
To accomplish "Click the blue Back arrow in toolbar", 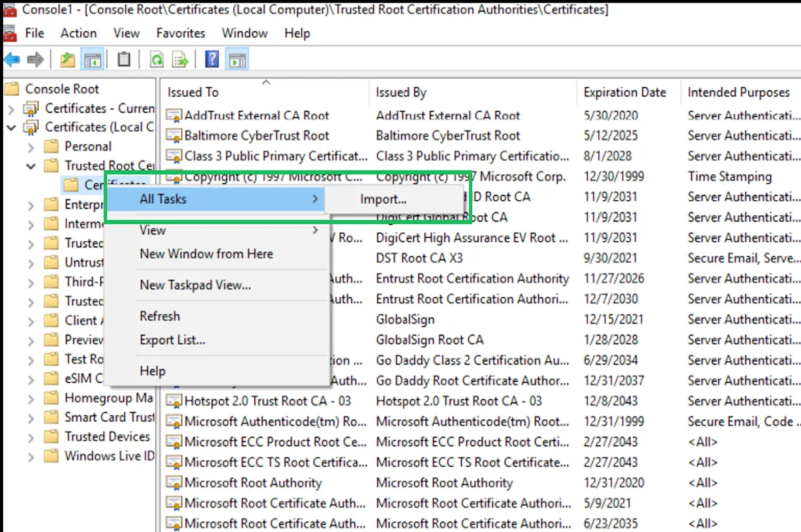I will point(12,60).
